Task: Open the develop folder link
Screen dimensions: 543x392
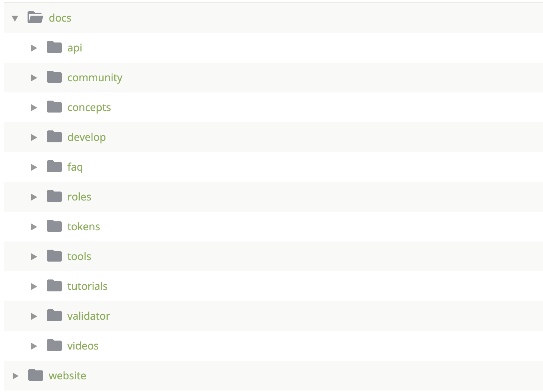Action: coord(86,137)
